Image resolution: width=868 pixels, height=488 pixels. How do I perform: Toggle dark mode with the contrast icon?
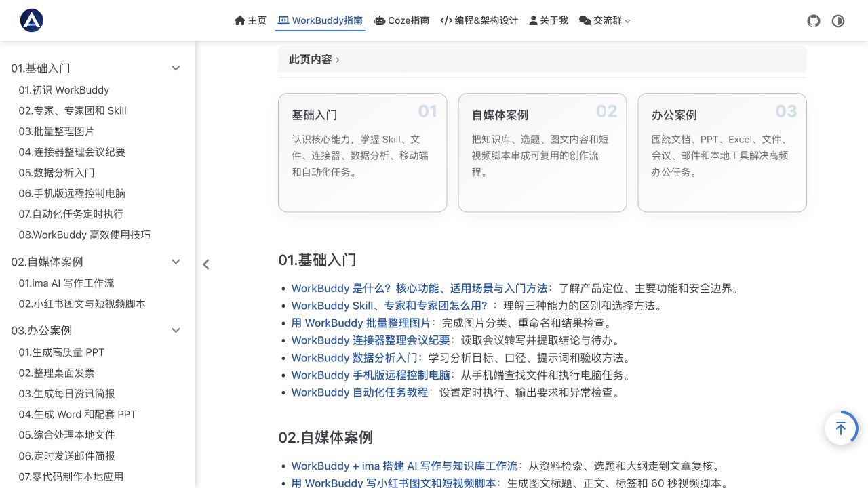click(838, 21)
